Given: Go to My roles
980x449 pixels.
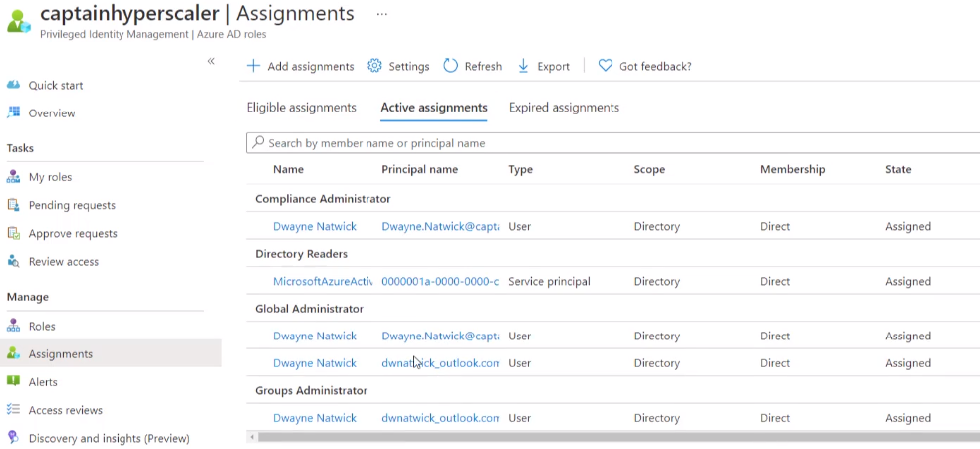Looking at the screenshot, I should (50, 177).
